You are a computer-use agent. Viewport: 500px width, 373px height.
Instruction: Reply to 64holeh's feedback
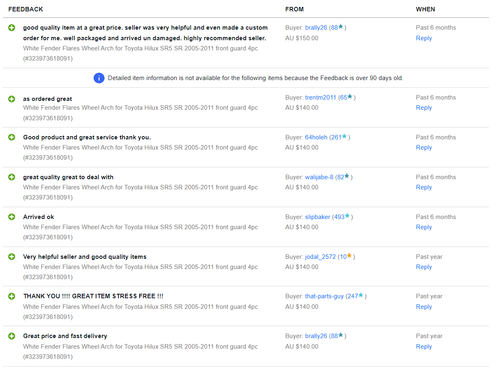[424, 148]
